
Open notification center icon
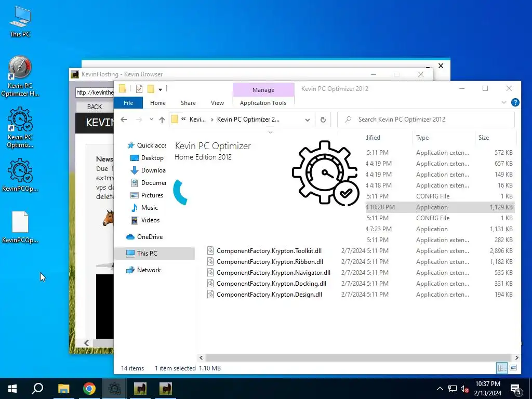(516, 389)
